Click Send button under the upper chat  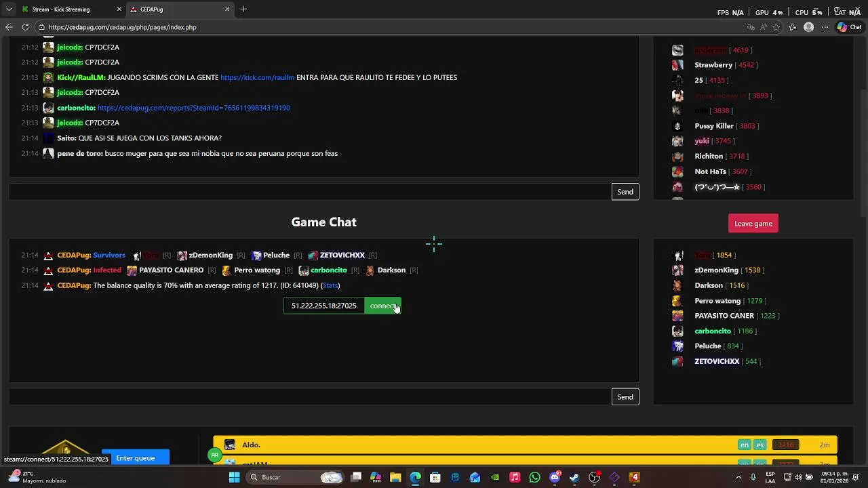point(625,192)
